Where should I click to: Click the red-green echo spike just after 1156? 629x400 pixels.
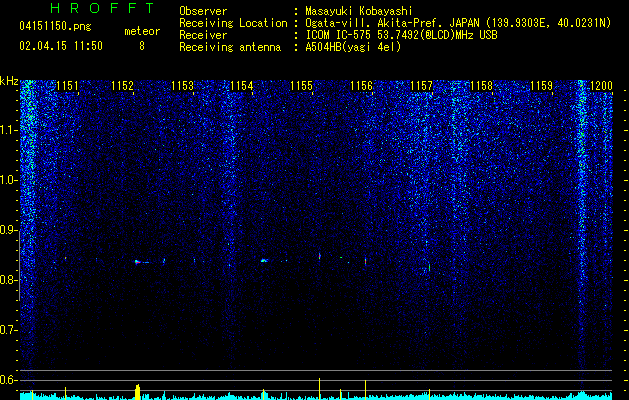pyautogui.click(x=365, y=262)
